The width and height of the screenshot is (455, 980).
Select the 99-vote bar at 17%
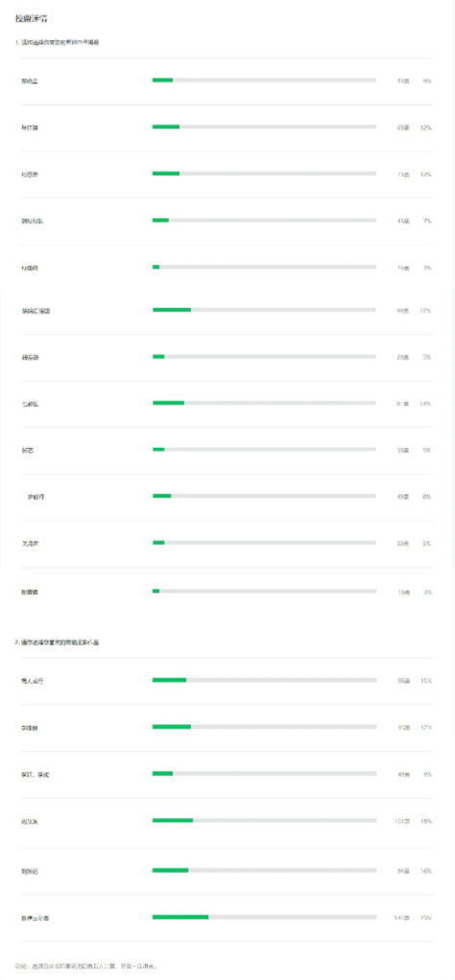[x=264, y=310]
